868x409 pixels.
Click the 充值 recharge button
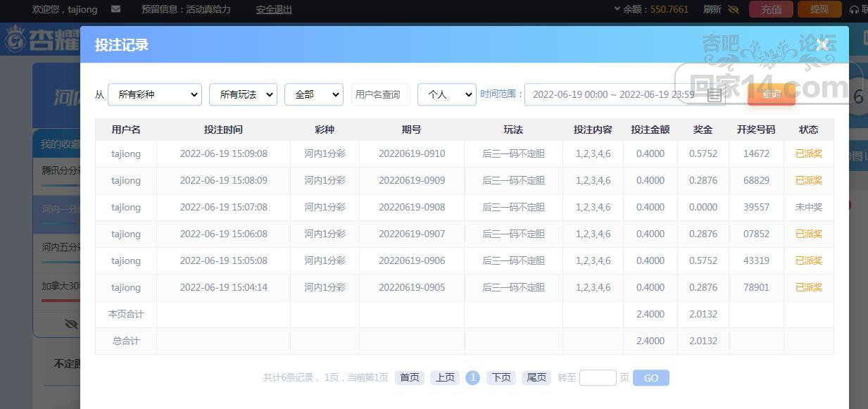[772, 9]
